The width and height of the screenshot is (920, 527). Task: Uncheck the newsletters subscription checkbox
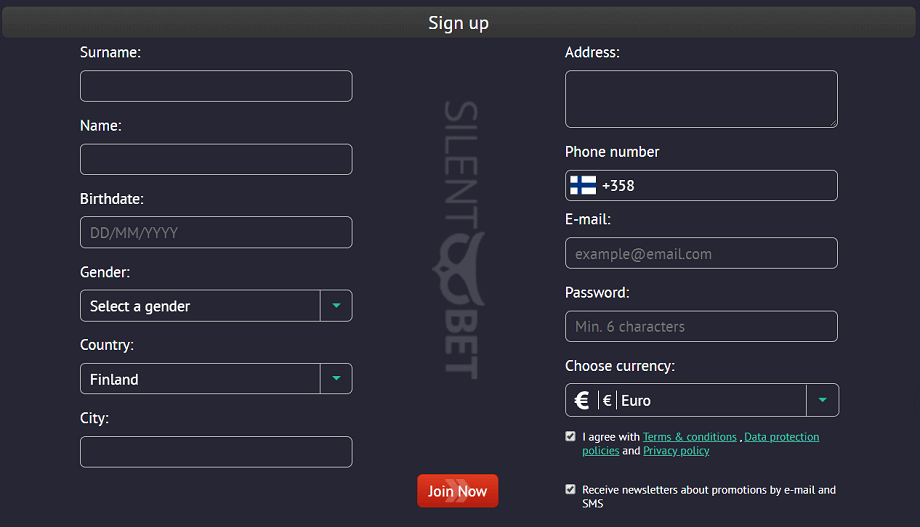570,489
